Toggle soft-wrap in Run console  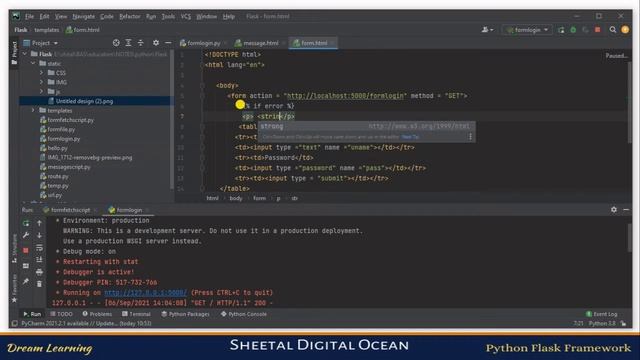coord(39,247)
